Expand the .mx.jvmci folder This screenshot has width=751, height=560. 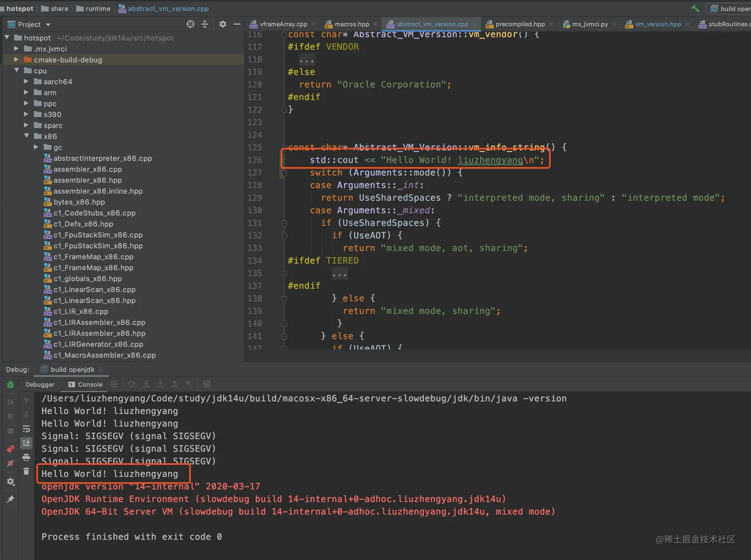click(x=16, y=49)
